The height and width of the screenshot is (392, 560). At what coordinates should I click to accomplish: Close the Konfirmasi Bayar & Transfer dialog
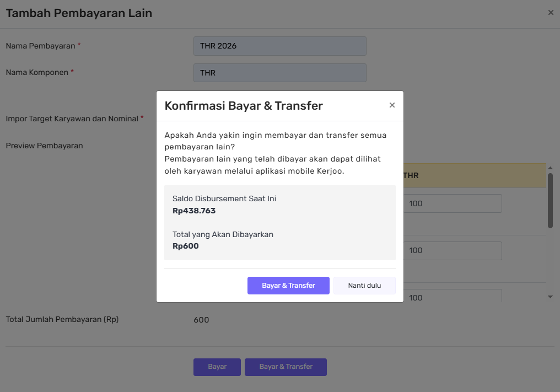click(392, 105)
